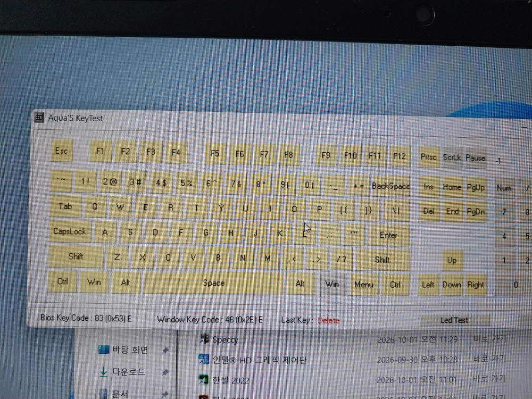
Task: Click the Home key button
Action: tap(452, 187)
